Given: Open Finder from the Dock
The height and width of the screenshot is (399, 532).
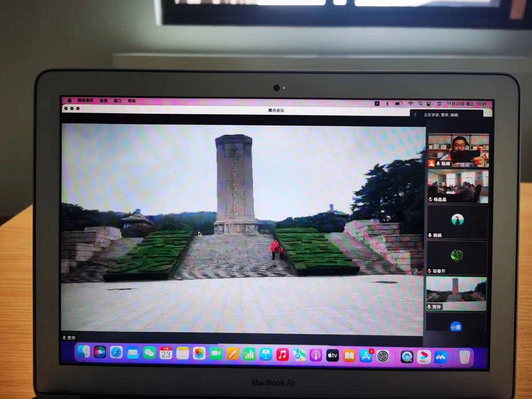Looking at the screenshot, I should click(83, 353).
